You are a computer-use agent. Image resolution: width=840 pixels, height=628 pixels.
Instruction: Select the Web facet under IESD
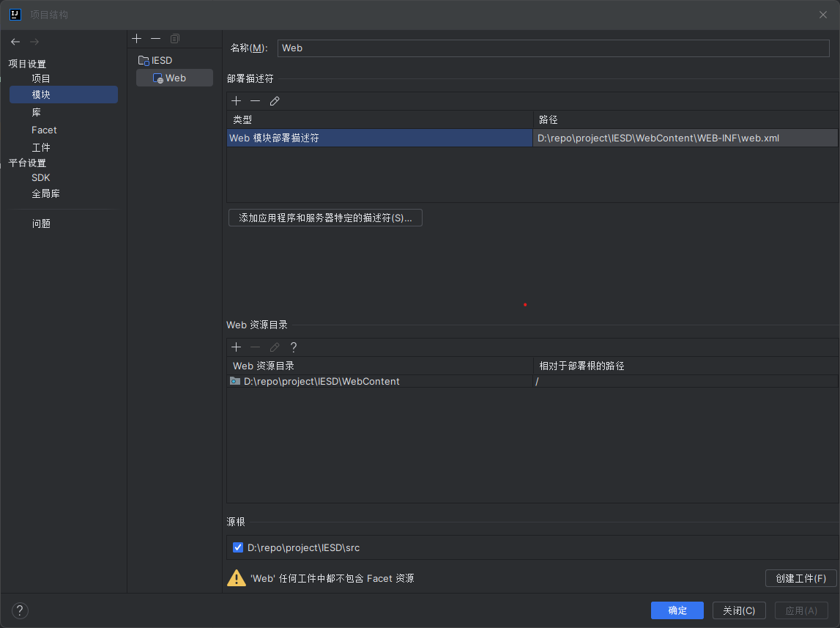coord(174,78)
